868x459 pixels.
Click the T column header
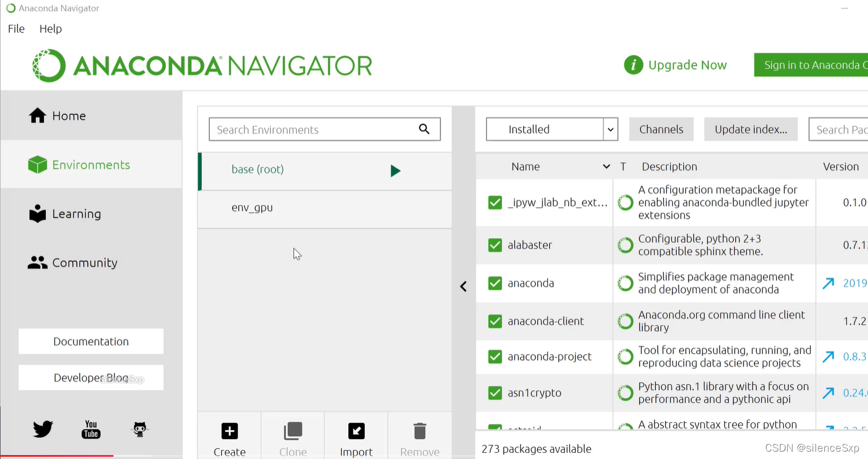coord(623,166)
